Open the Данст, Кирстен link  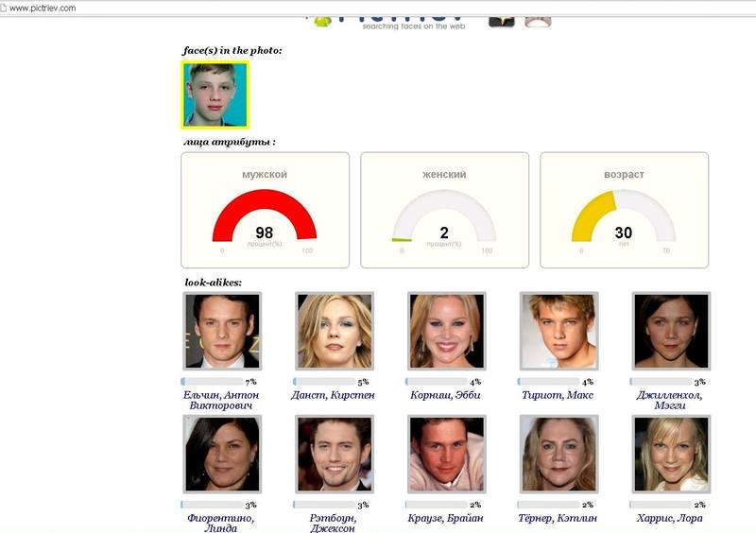(x=335, y=395)
